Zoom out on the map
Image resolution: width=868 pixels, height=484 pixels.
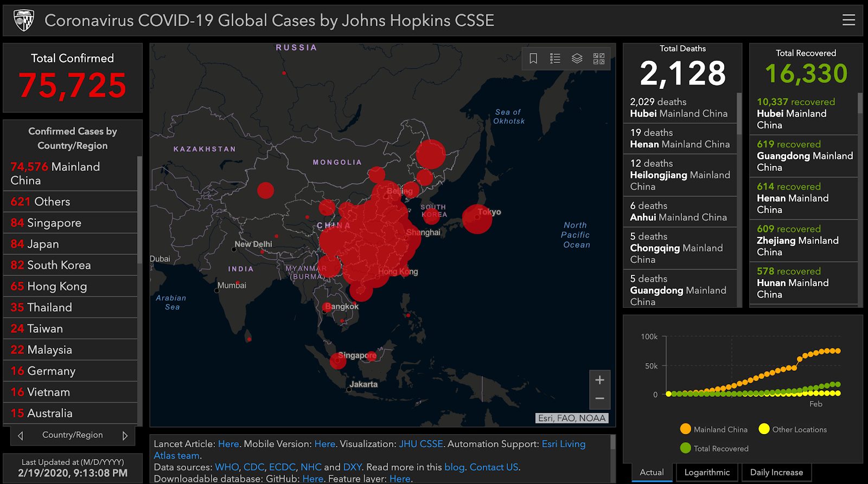[599, 399]
